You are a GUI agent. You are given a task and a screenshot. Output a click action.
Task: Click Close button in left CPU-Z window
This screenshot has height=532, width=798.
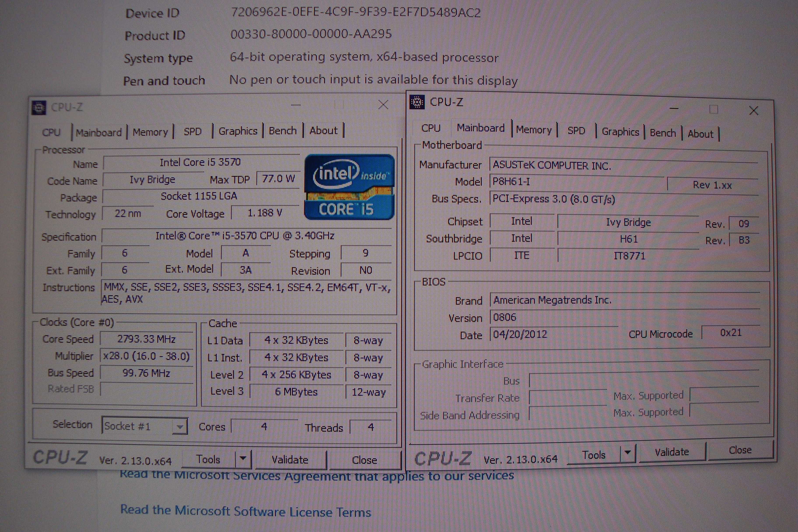(365, 460)
